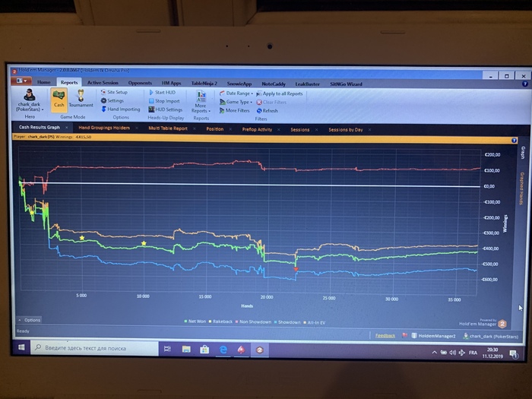532x399 pixels.
Task: Select the Reports ribbon tab
Action: coord(69,82)
